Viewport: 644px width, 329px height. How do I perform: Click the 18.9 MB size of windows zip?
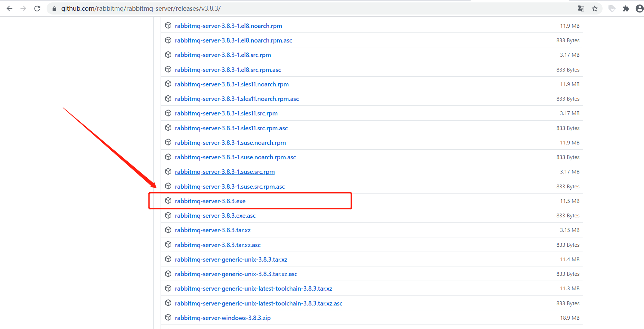tap(570, 318)
